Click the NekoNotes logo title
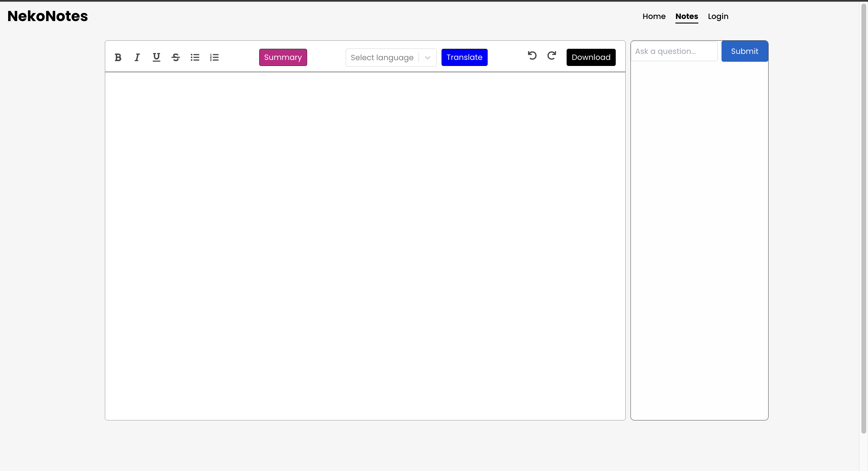Screen dimensions: 868x471 [48, 16]
